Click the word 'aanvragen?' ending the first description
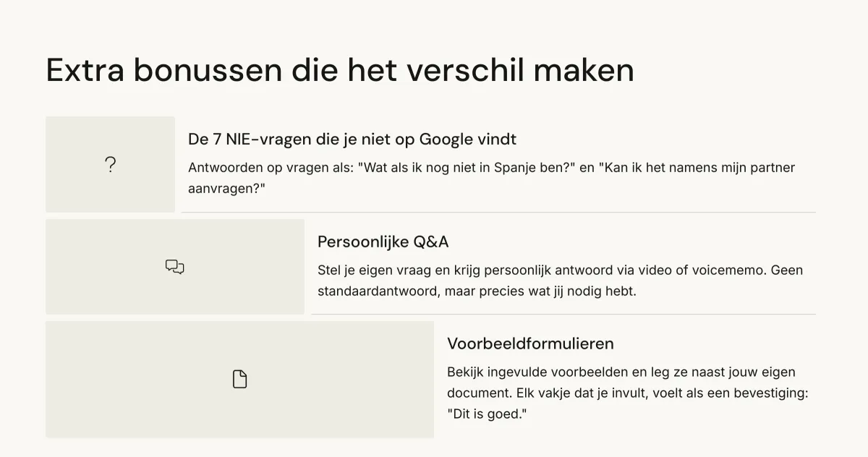Image resolution: width=868 pixels, height=457 pixels. (227, 189)
